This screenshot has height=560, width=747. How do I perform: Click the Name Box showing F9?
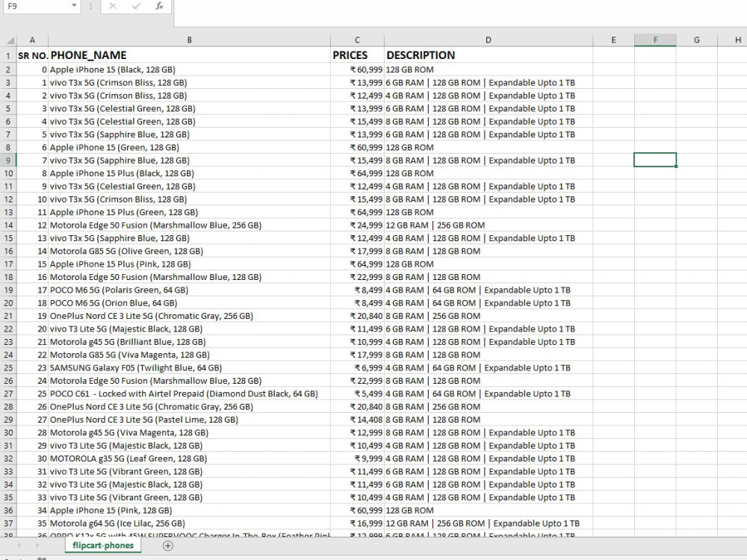[x=36, y=6]
